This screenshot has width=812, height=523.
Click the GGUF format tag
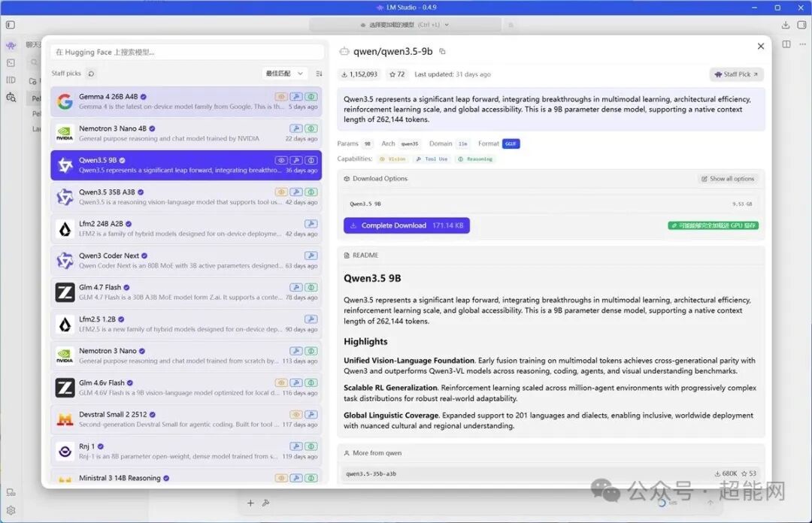(511, 144)
